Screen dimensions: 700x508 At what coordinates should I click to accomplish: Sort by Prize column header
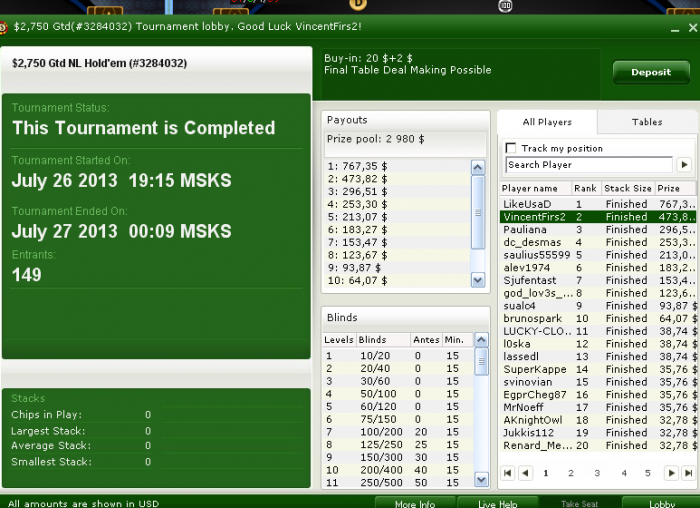pyautogui.click(x=675, y=188)
